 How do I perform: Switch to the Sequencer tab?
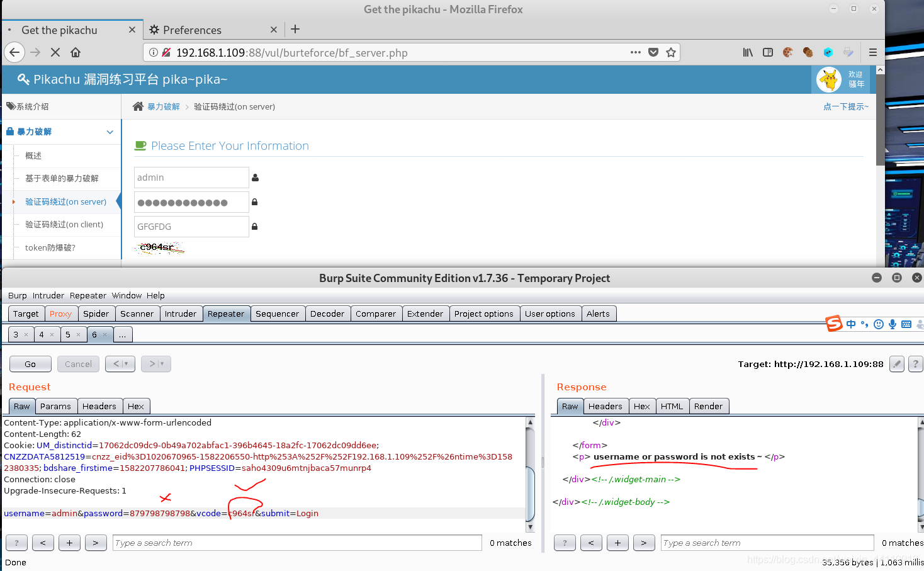click(277, 314)
